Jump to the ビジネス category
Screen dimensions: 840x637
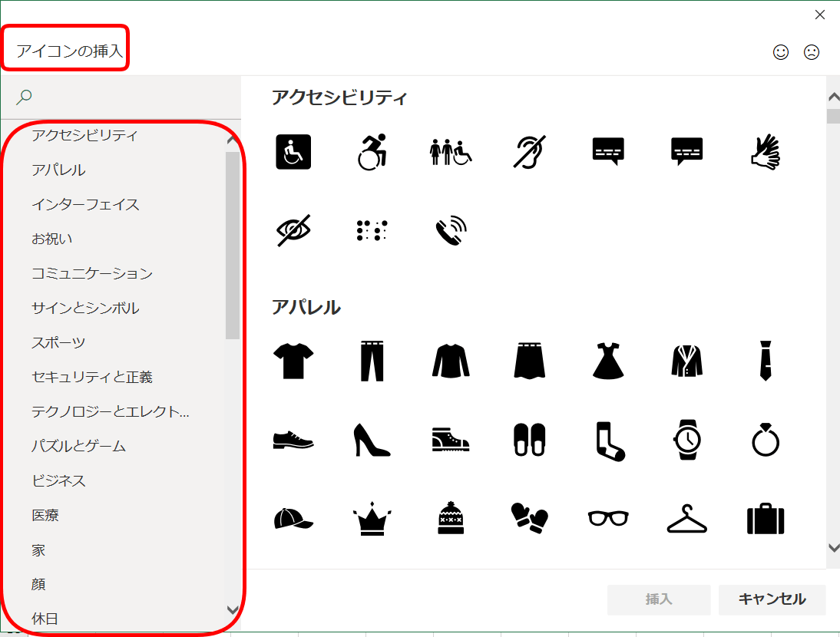tap(59, 480)
